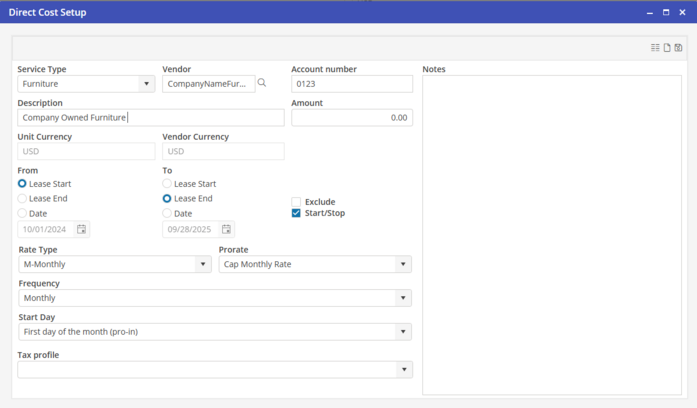Select Lease Start under To
This screenshot has width=697, height=408.
(x=167, y=184)
